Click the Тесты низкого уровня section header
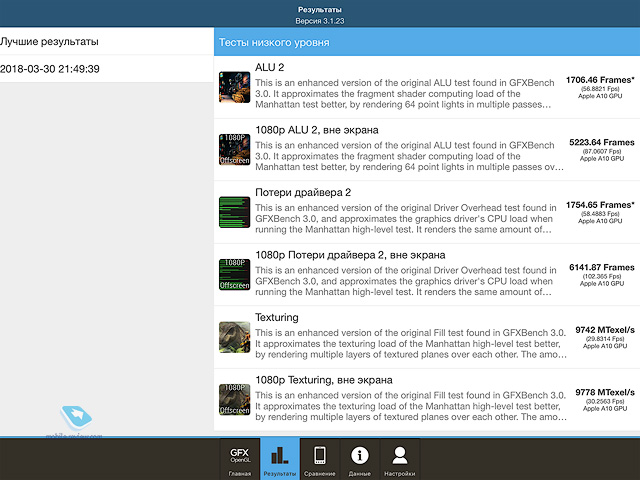 (x=427, y=42)
